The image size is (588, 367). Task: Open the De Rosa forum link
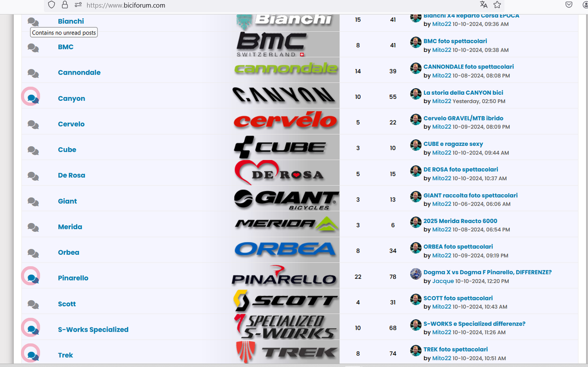pos(71,175)
